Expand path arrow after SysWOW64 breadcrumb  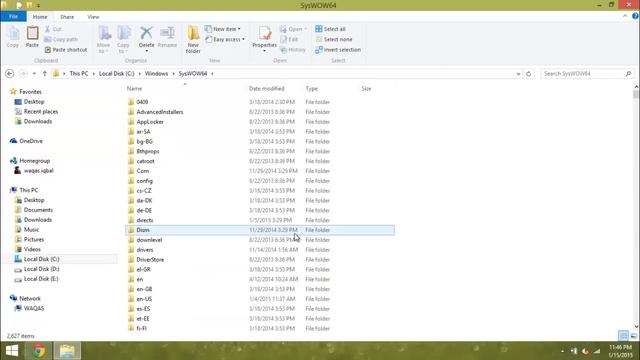click(212, 73)
